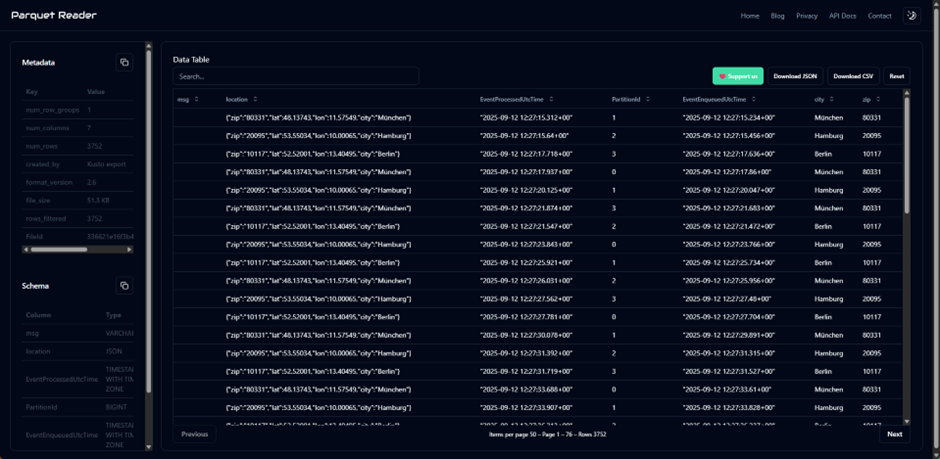Screen dimensions: 940x459
Task: Open the Privacy page
Action: click(x=807, y=16)
